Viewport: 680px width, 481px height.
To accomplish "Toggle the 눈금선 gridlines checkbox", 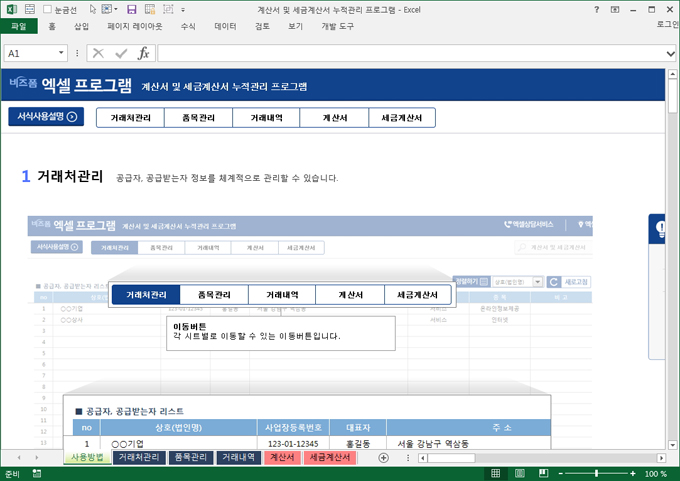I will click(48, 9).
